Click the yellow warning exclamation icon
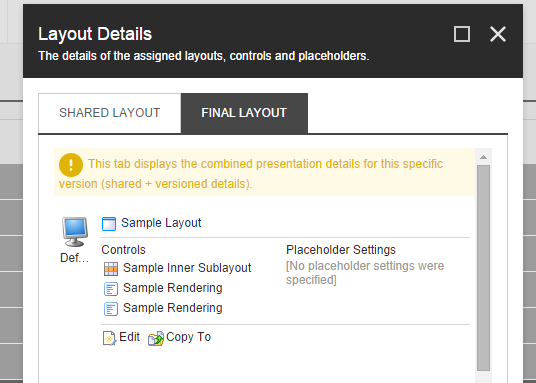This screenshot has width=536, height=383. pos(71,165)
